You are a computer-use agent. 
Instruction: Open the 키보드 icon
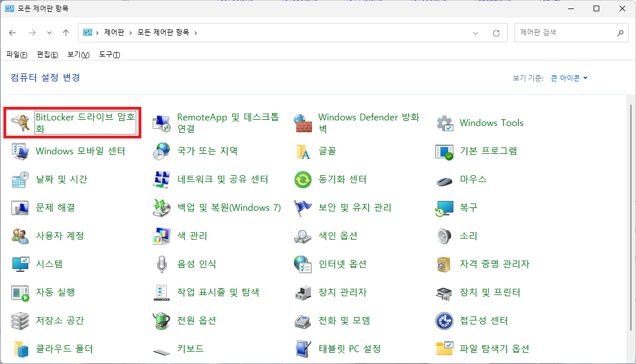(162, 351)
